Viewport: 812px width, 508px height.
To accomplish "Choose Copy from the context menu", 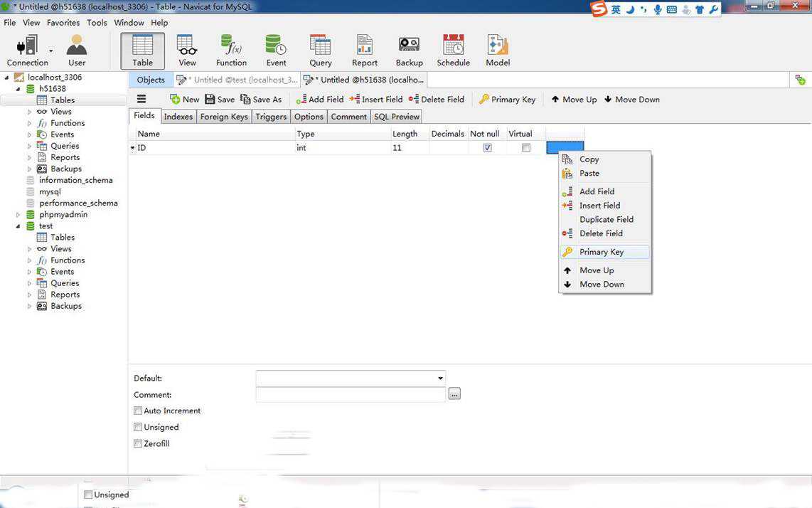I will click(x=605, y=159).
